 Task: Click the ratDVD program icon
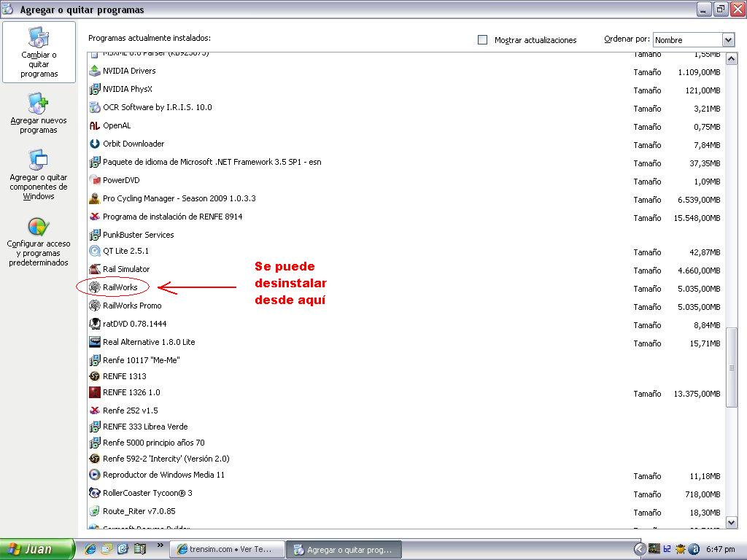[x=94, y=324]
